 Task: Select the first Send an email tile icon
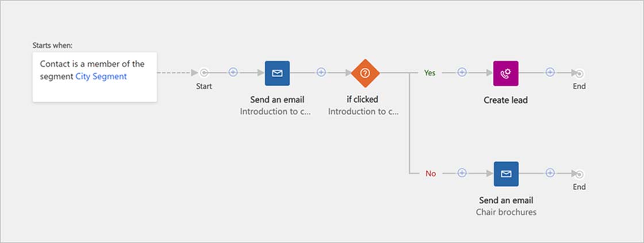pos(277,73)
